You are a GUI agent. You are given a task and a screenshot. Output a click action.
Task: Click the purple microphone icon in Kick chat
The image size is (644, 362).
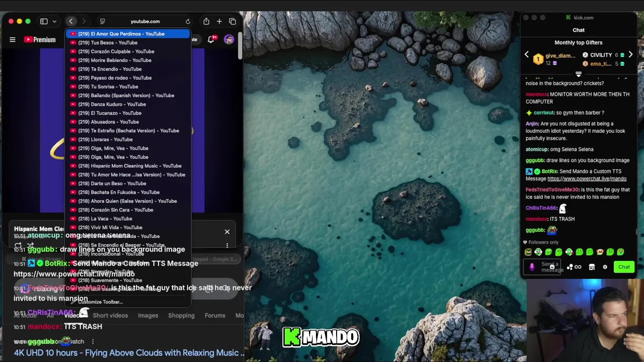(532, 267)
